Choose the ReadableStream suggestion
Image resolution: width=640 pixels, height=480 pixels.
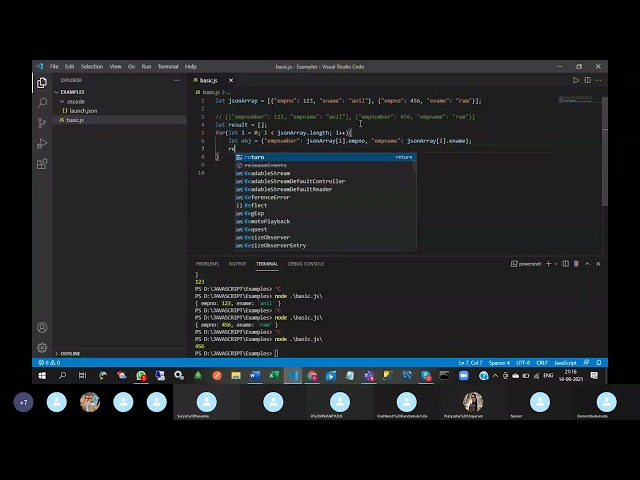point(325,173)
